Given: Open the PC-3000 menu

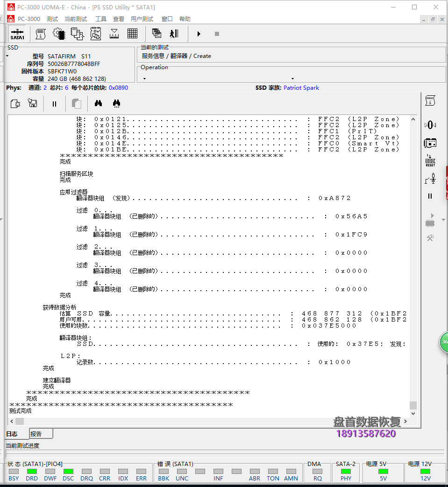Looking at the screenshot, I should click(x=29, y=19).
